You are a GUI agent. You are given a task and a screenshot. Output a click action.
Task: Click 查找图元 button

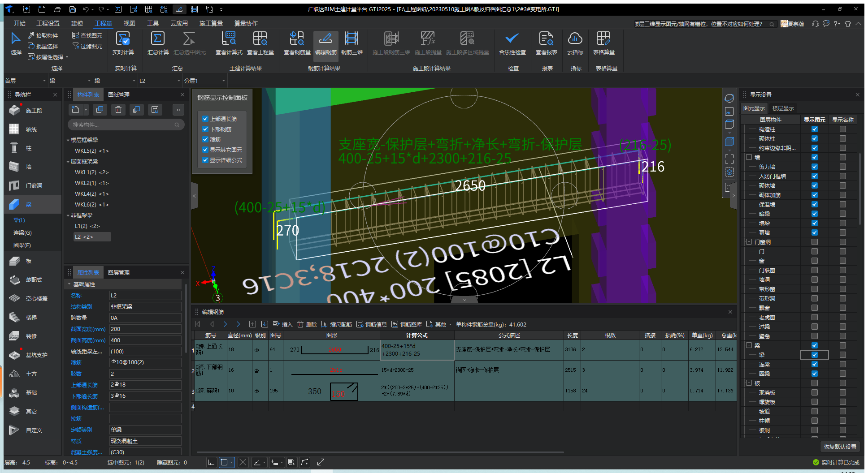click(x=87, y=35)
